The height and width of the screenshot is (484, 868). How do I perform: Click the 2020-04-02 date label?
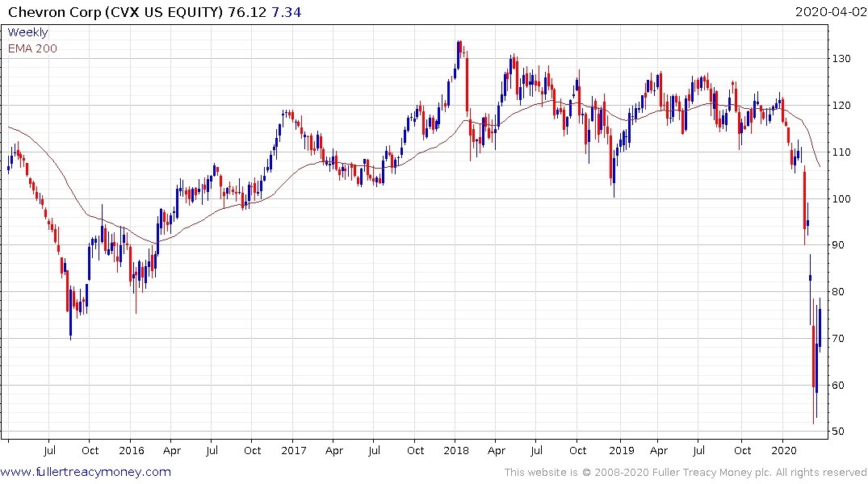tap(830, 12)
